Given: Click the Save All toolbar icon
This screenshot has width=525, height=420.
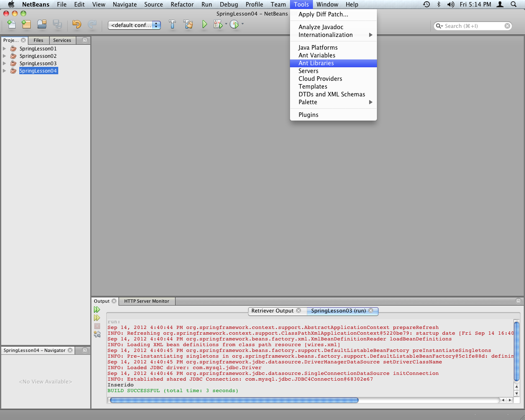Looking at the screenshot, I should (57, 25).
